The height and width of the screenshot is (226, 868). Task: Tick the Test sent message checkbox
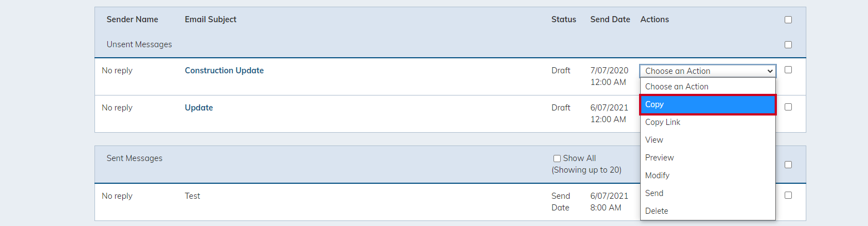788,195
